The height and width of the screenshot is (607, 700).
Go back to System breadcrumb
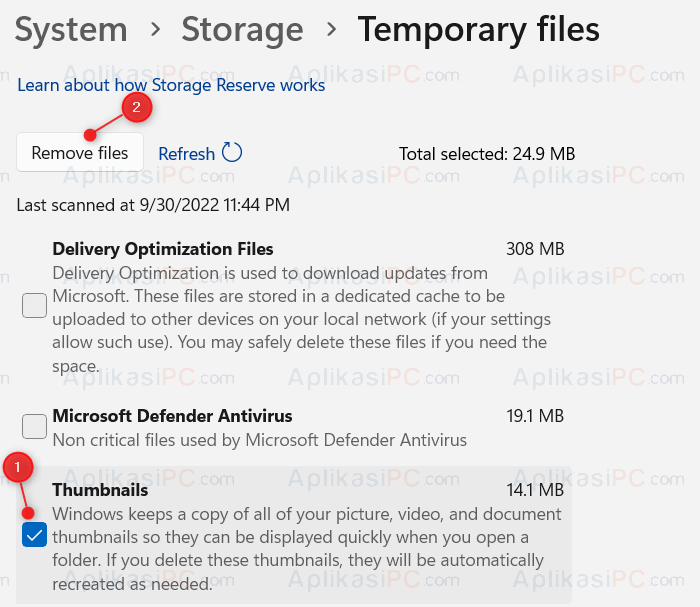point(71,29)
